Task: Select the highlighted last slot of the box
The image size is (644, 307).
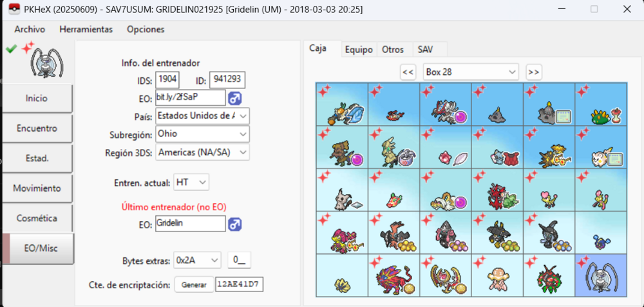Action: (x=601, y=275)
